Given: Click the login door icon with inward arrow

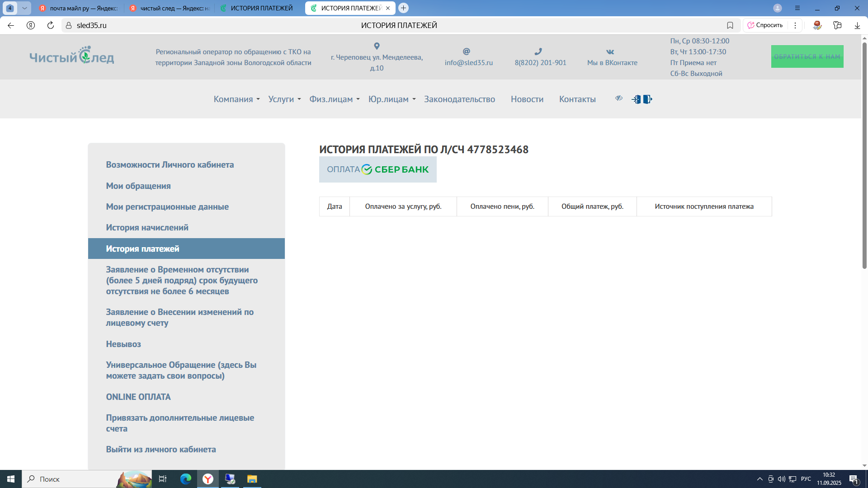Looking at the screenshot, I should pos(636,99).
